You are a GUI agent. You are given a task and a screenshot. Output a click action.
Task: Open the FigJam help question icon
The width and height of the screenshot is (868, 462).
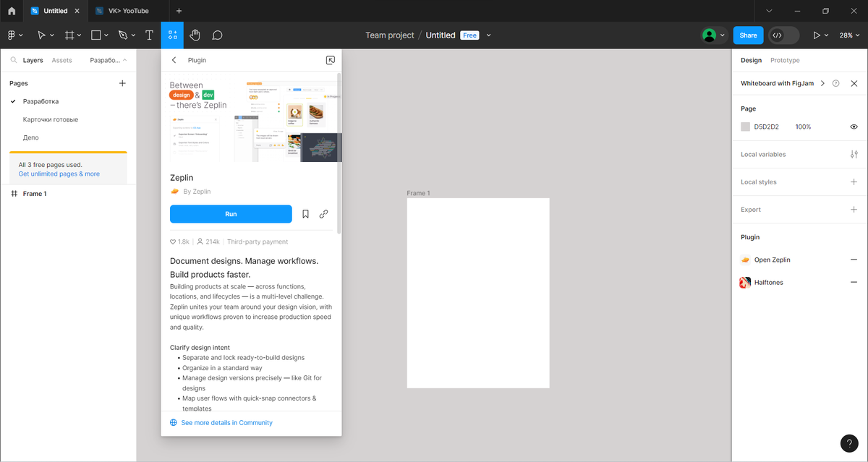click(835, 83)
